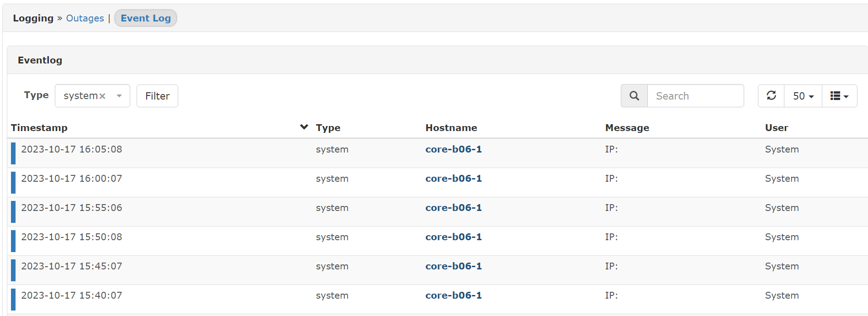
Task: Click the search magnifier icon
Action: point(634,96)
